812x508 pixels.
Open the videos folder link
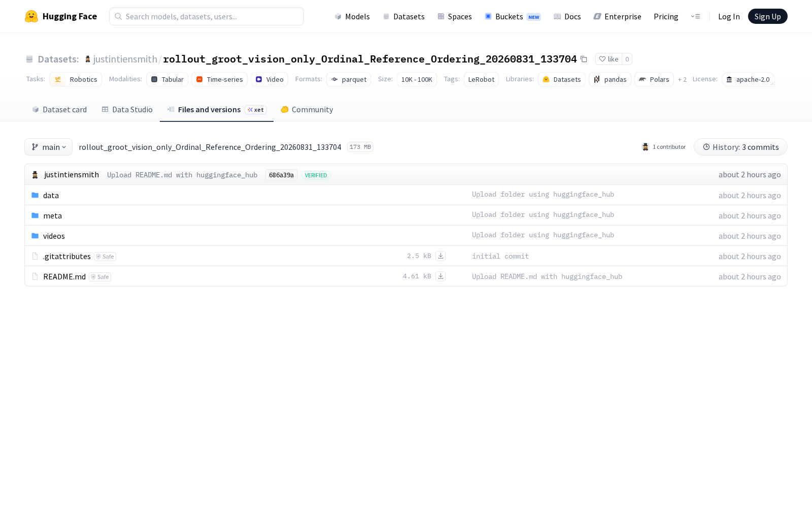tap(54, 236)
